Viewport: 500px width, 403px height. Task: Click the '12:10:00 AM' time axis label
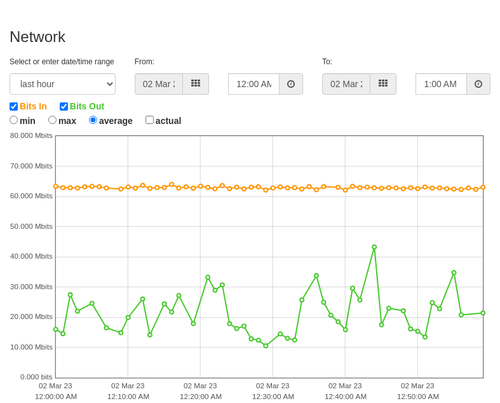[x=128, y=397]
